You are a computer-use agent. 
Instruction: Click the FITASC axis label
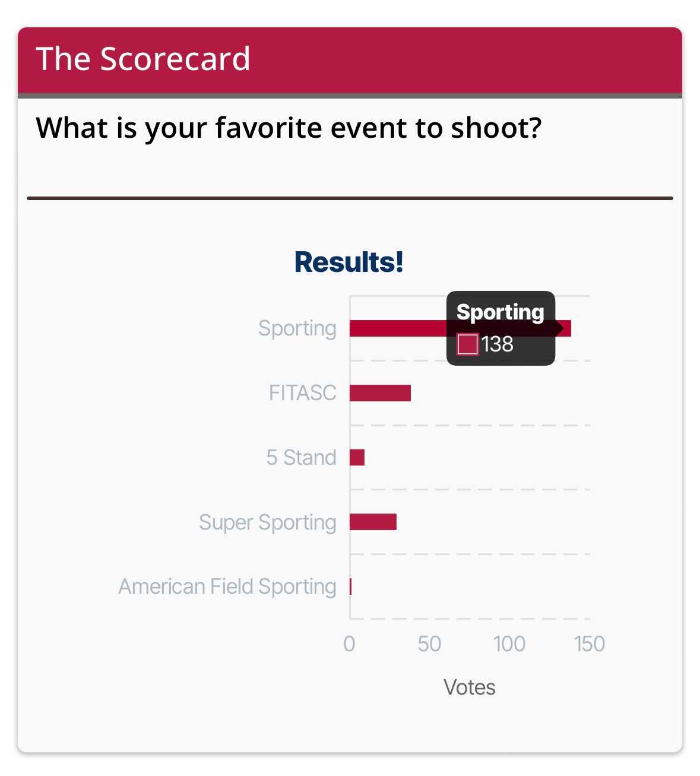coord(303,393)
